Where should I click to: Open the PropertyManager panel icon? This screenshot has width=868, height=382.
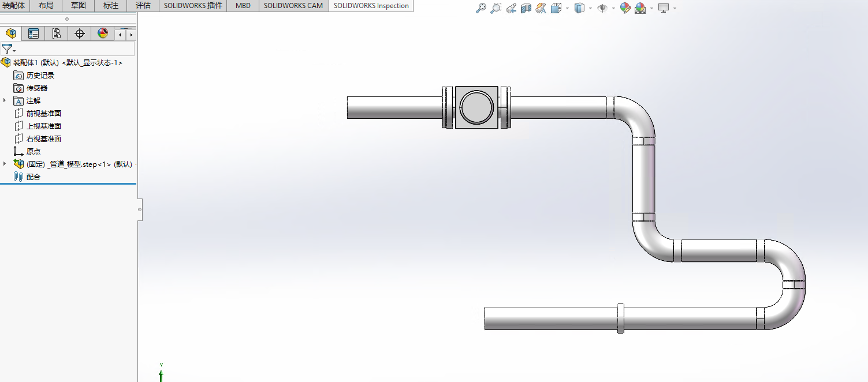[33, 33]
